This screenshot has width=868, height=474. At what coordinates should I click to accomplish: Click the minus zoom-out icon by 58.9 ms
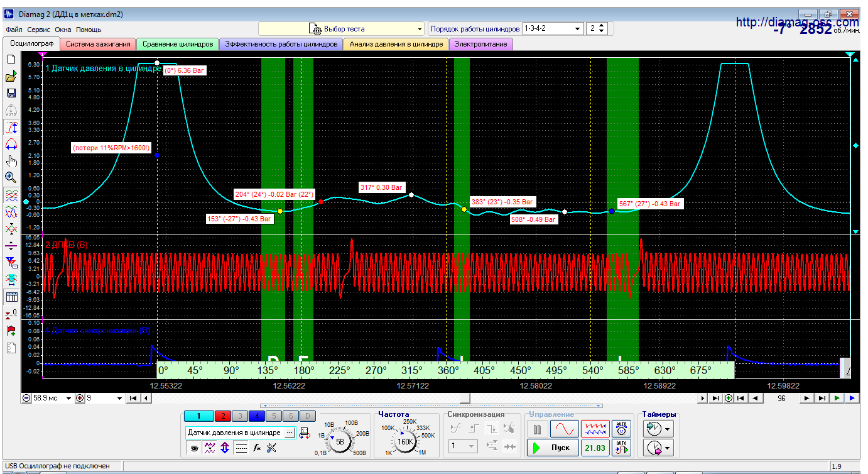(26, 398)
